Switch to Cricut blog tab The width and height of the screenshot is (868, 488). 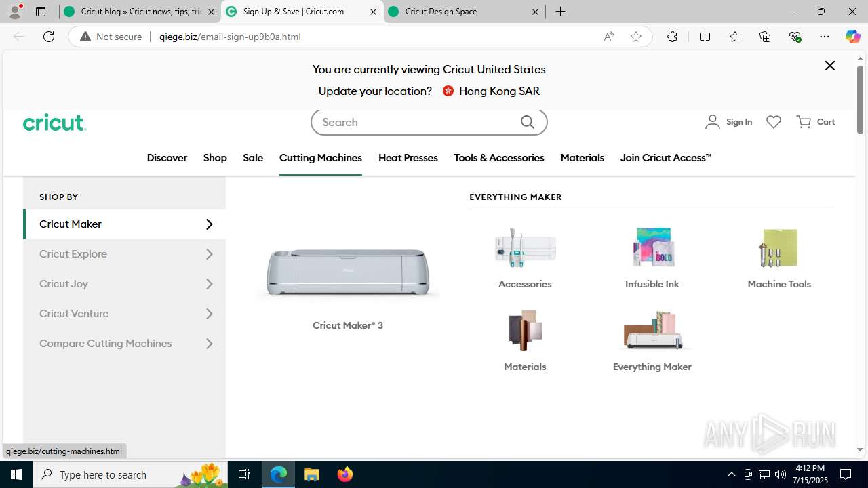click(139, 12)
